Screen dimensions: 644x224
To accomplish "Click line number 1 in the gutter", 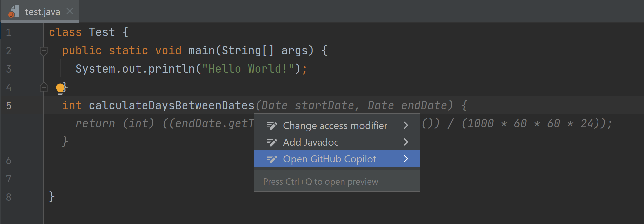I will point(9,32).
